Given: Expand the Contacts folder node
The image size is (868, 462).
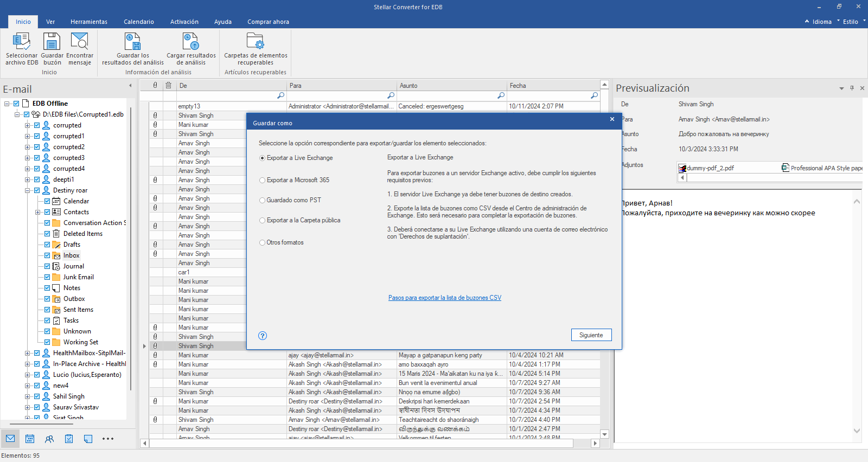Looking at the screenshot, I should [x=37, y=212].
